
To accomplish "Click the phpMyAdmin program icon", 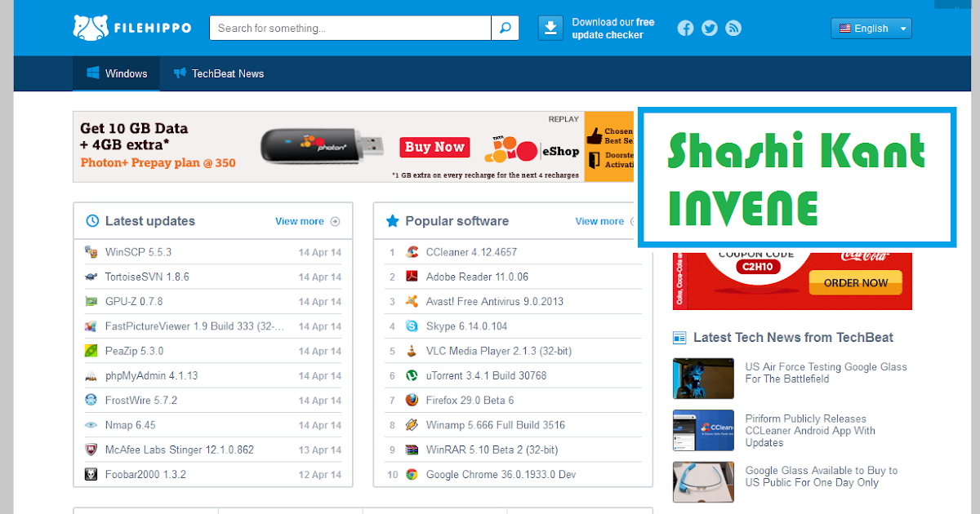I will pyautogui.click(x=91, y=375).
